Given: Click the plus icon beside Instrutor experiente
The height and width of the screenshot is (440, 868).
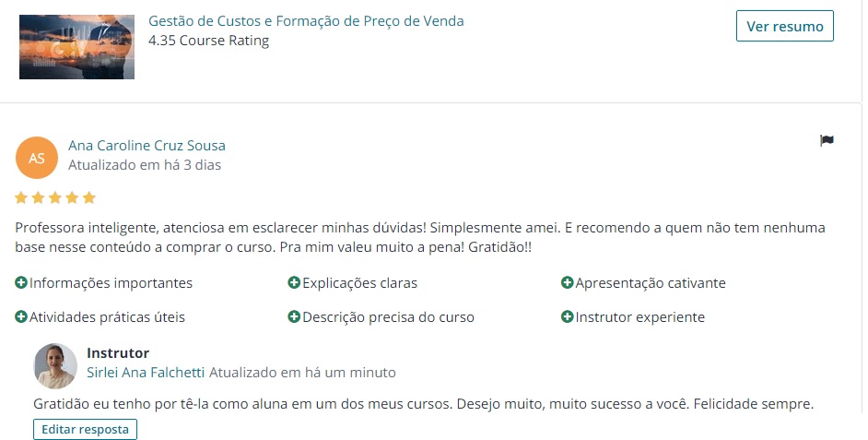Looking at the screenshot, I should (567, 317).
